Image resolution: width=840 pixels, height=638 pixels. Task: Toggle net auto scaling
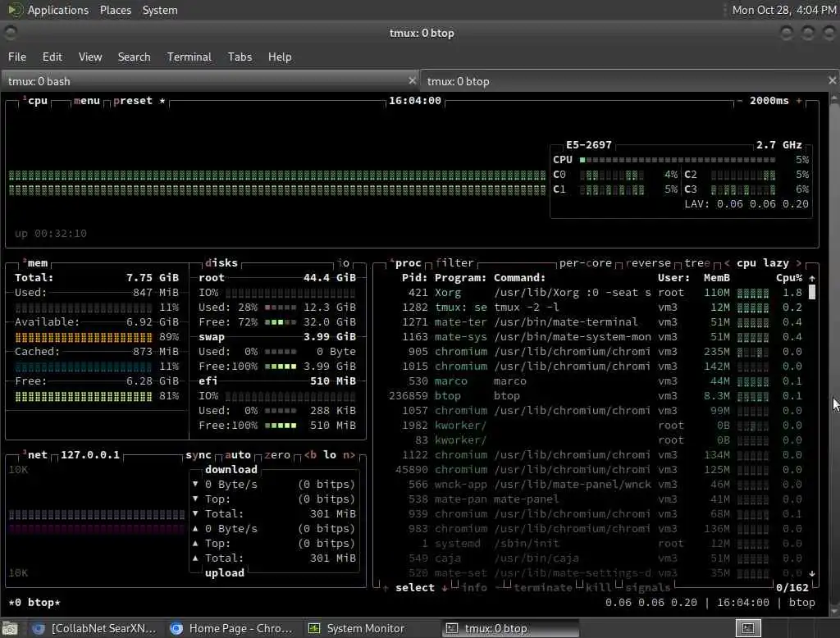(238, 455)
